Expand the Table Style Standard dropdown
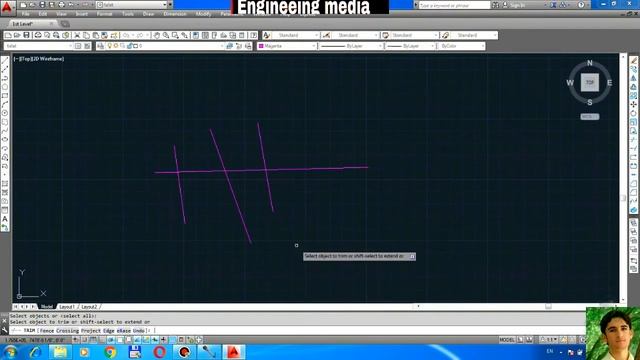640x360 pixels. tap(414, 36)
